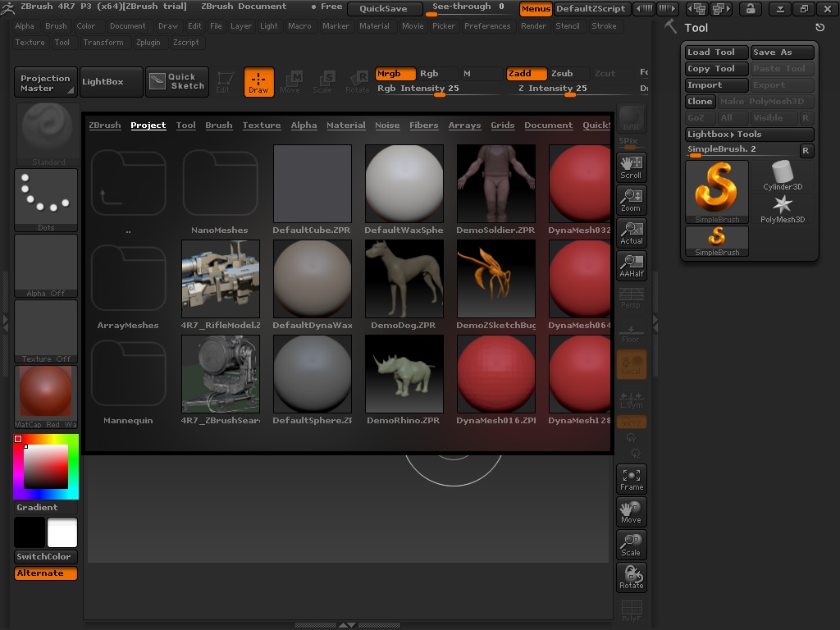Open the Zplugin menu
The width and height of the screenshot is (840, 630).
click(148, 43)
